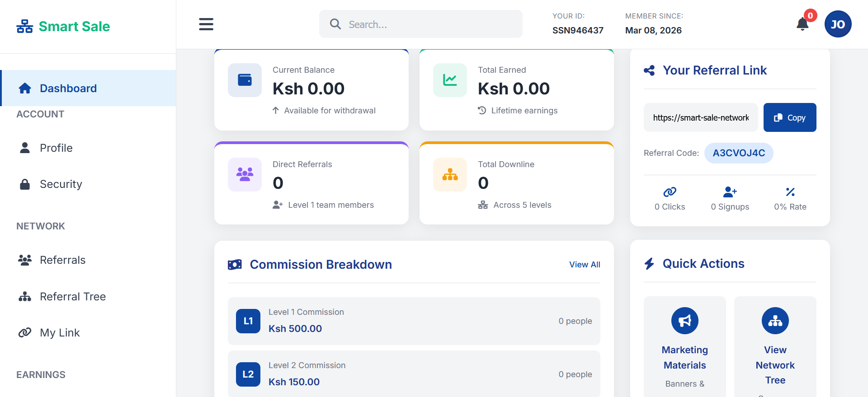This screenshot has height=397, width=868.
Task: Open the View Network Tree icon
Action: click(x=775, y=321)
